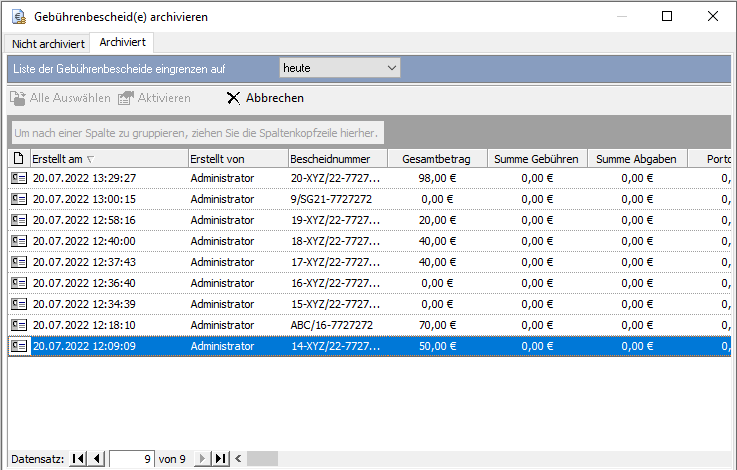This screenshot has width=737, height=470.
Task: Sort by Erstellt am column header
Action: [x=108, y=158]
